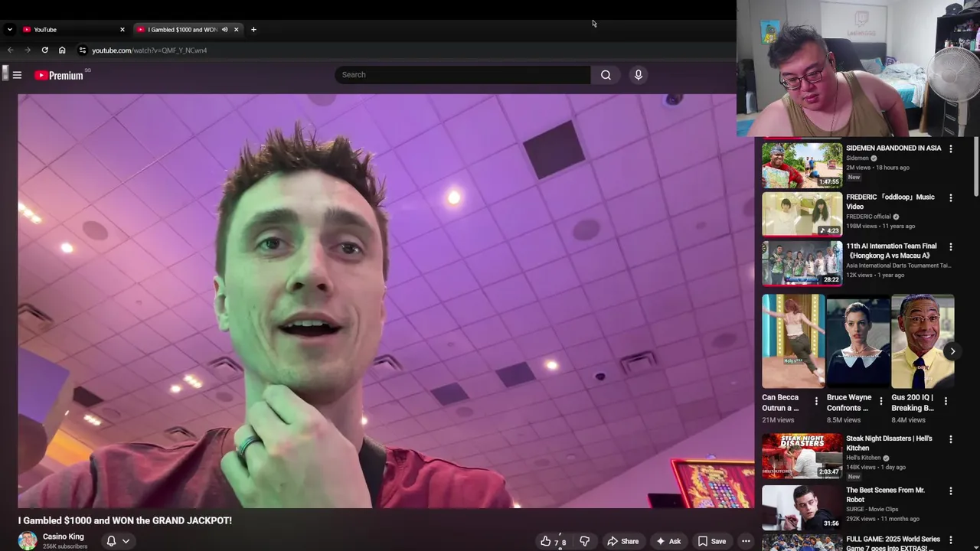Open options for 'Gus 200 IQ' Short

(946, 401)
